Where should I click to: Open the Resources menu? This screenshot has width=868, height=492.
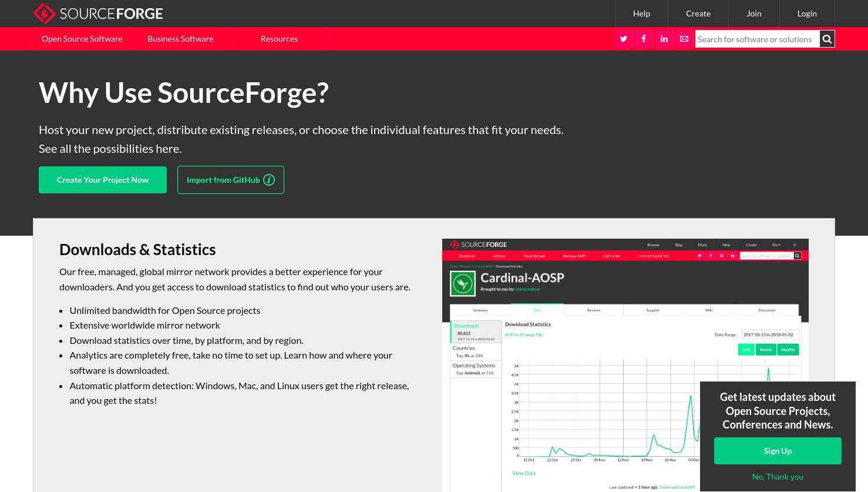coord(279,39)
